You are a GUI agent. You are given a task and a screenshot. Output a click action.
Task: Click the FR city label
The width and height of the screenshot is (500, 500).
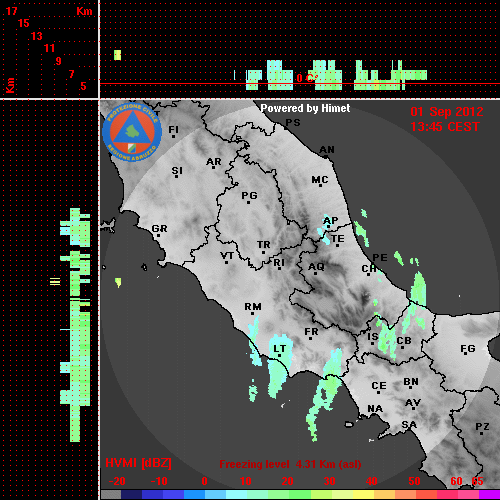(311, 332)
